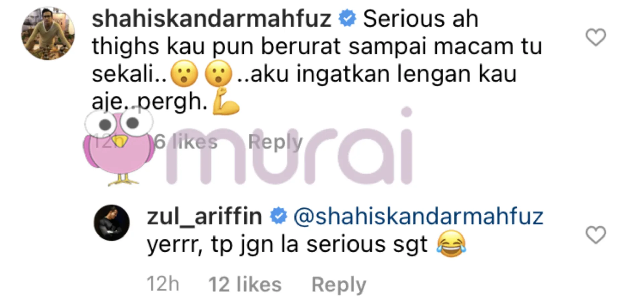The image size is (644, 300).
Task: Click the laughing tears emoji in the reply
Action: click(x=451, y=244)
